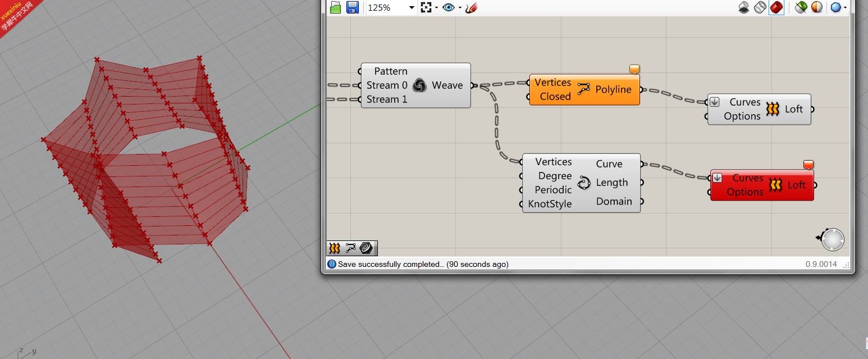Click the Closed input on Polyline
The image size is (868, 359).
[555, 97]
